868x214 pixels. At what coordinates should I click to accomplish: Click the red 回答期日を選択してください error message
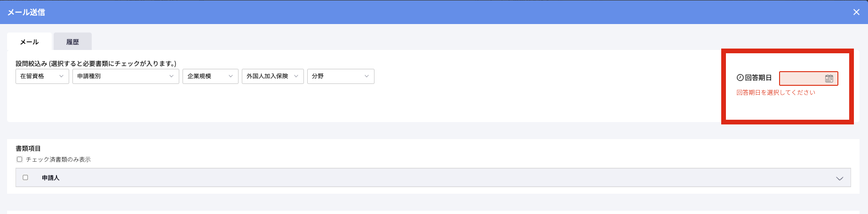click(775, 92)
